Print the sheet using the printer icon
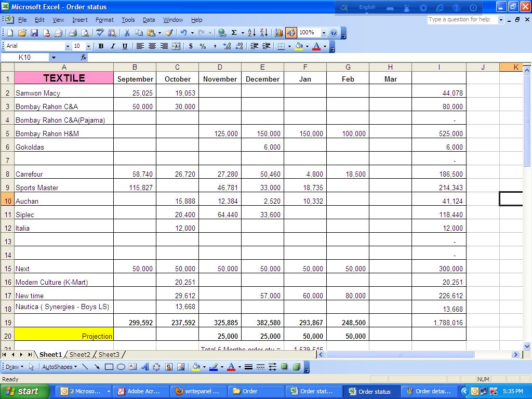Viewport: 532px width, 399px height. click(x=73, y=33)
